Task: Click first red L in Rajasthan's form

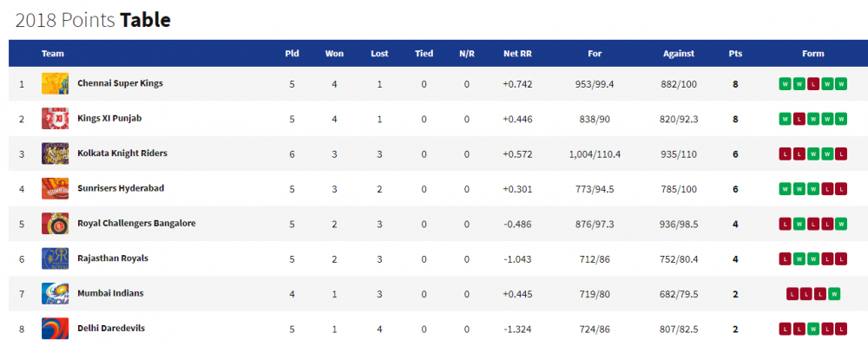Action: tap(785, 258)
